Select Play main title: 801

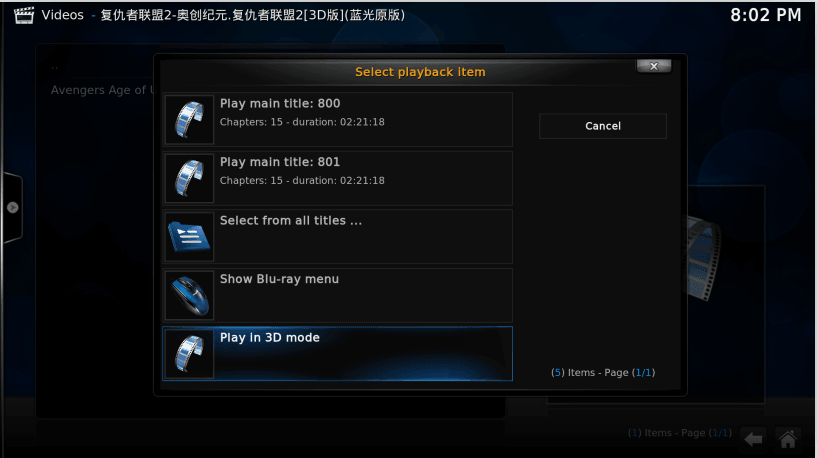click(338, 178)
